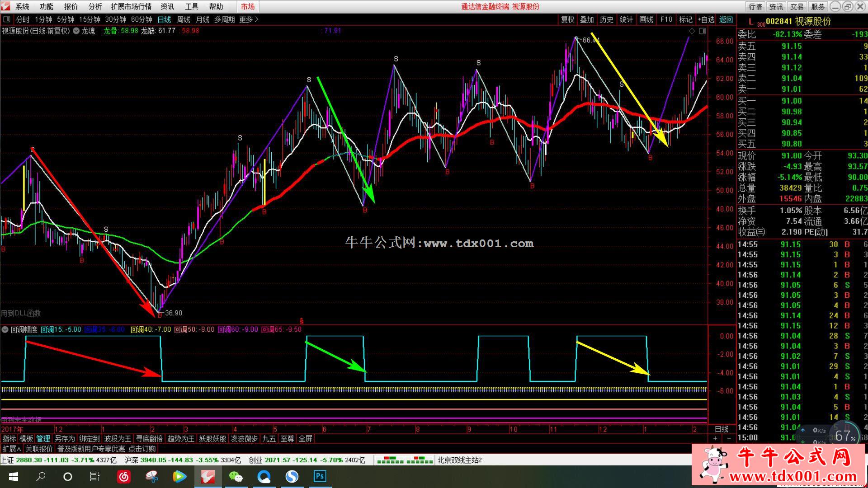Open the 工具 menu
The width and height of the screenshot is (868, 488).
192,6
